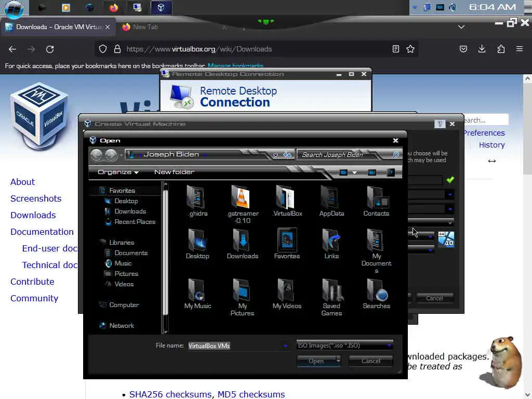This screenshot has width=532, height=399.
Task: Open the view options dropdown arrow
Action: (x=354, y=172)
